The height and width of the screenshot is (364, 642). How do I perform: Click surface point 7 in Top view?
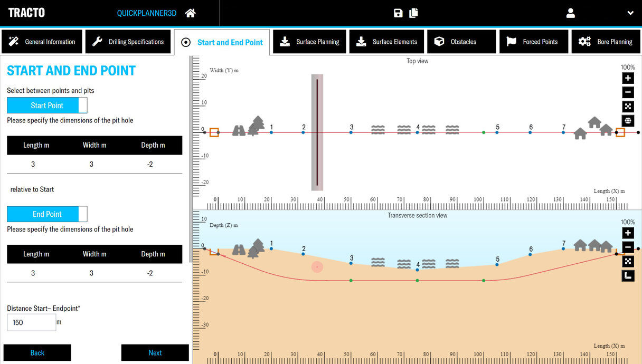pos(563,132)
